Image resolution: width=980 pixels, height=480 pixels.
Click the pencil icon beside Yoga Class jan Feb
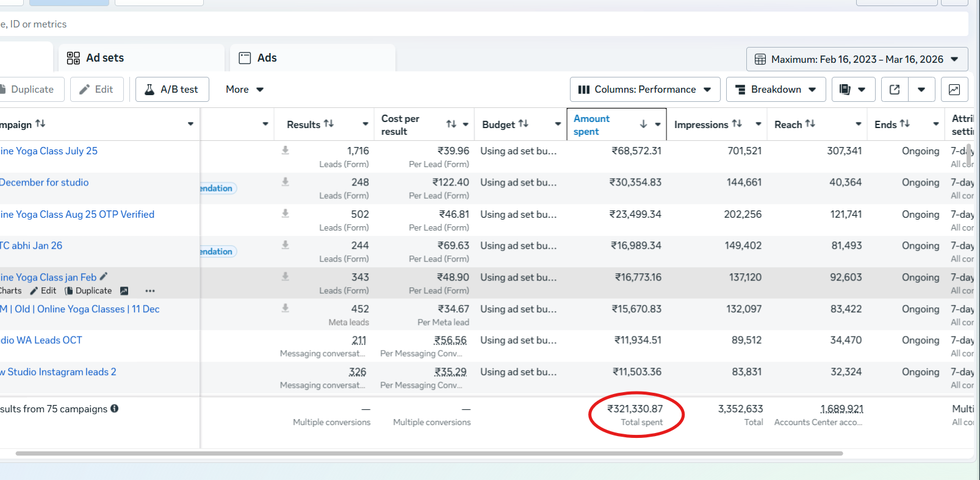104,277
